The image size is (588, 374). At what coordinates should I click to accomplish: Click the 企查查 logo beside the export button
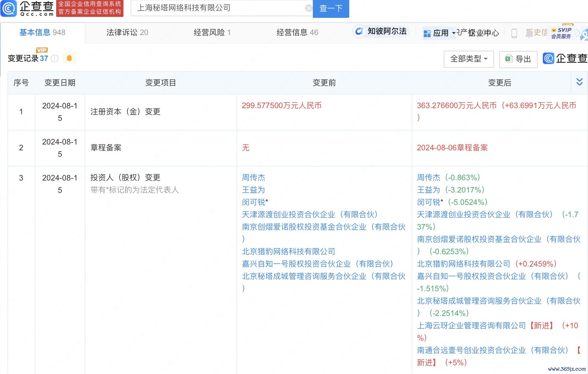pos(565,58)
